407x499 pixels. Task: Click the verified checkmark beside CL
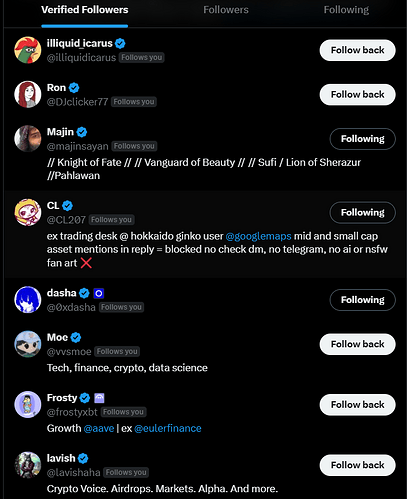tap(67, 206)
